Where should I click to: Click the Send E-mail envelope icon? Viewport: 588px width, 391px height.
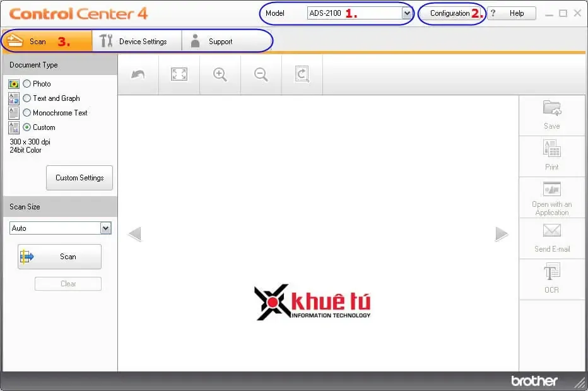(x=551, y=231)
